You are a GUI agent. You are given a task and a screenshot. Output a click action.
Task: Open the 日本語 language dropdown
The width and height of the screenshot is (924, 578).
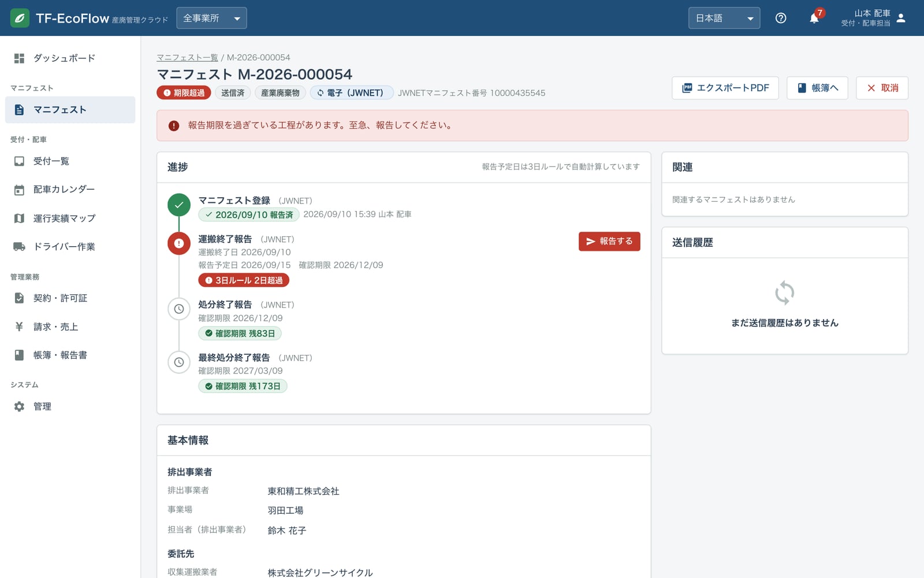point(724,18)
